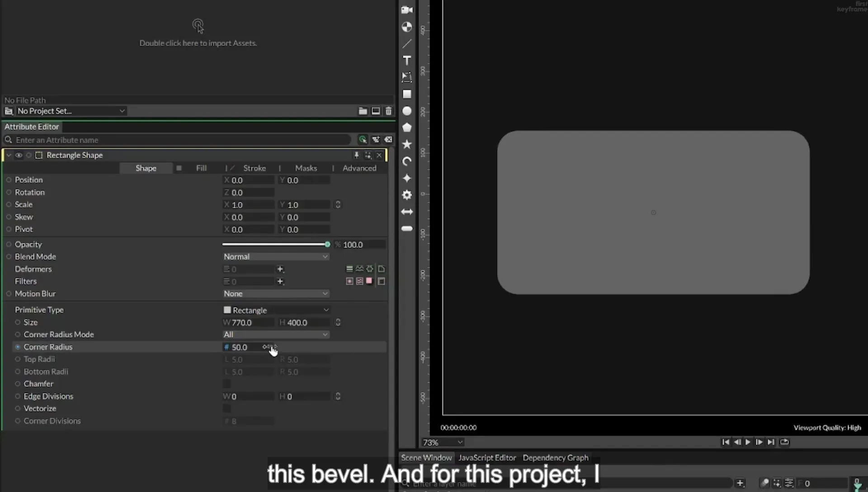
Task: Pin the Rectangle Shape attribute panel
Action: (x=356, y=155)
